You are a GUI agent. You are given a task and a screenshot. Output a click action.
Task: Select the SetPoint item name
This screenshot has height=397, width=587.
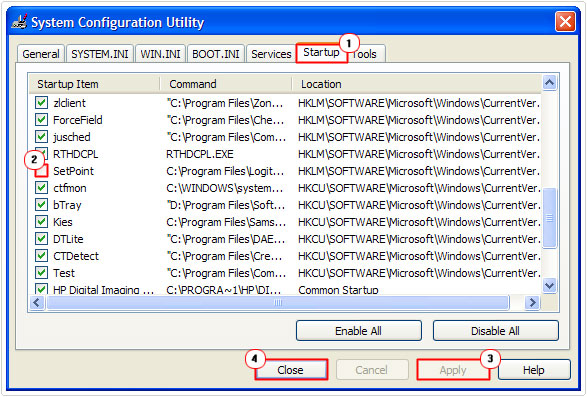point(73,171)
